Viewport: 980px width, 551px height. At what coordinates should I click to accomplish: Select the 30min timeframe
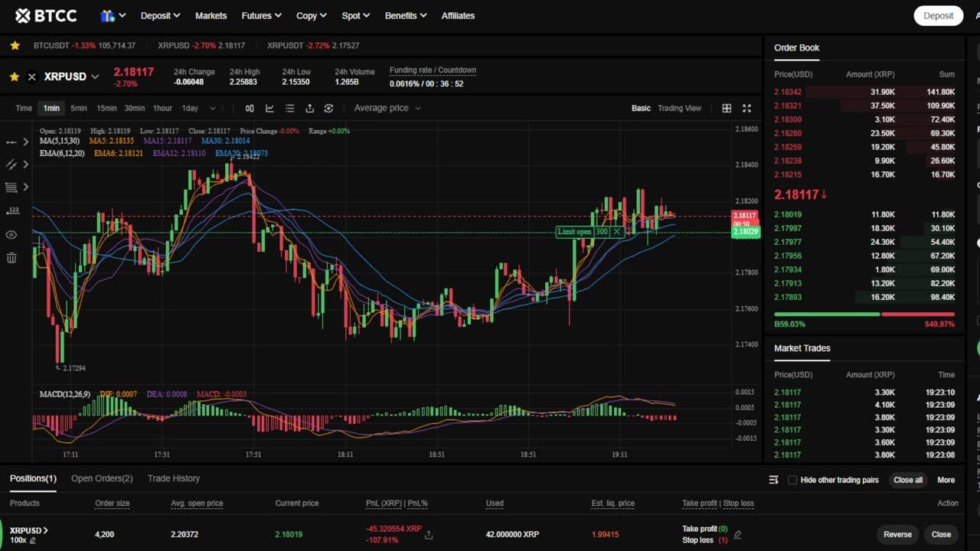135,108
